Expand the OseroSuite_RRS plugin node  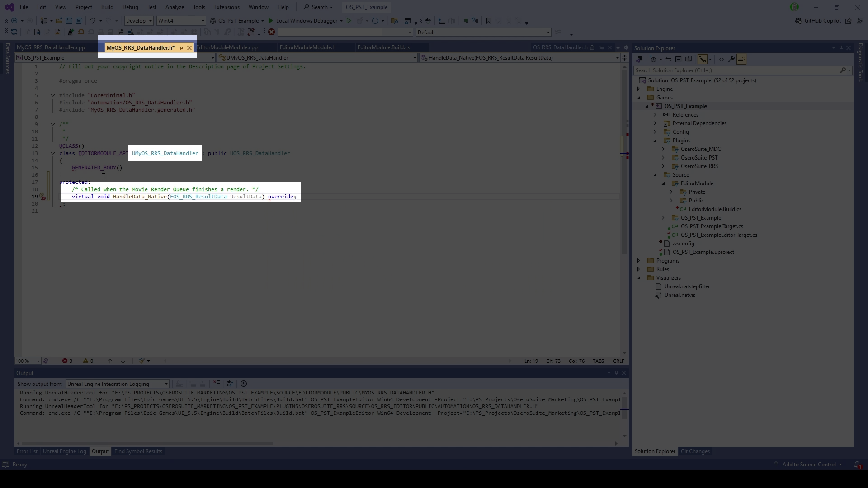[x=663, y=166]
